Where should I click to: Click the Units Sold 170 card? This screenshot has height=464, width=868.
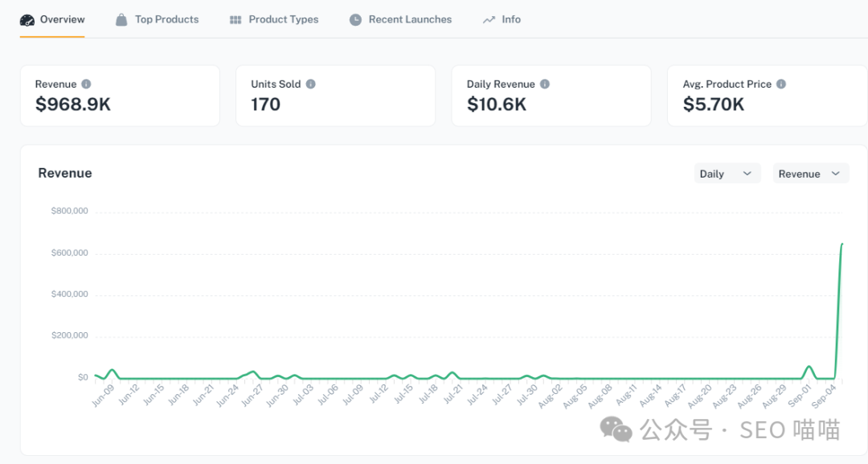(335, 96)
